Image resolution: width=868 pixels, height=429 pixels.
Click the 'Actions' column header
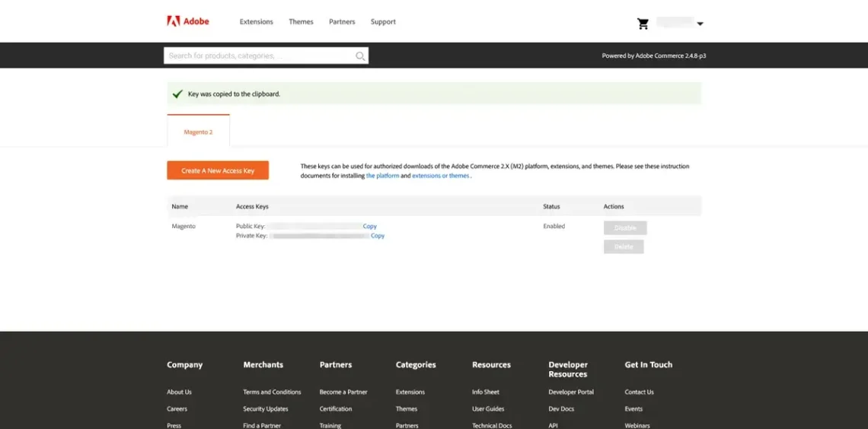pyautogui.click(x=614, y=206)
